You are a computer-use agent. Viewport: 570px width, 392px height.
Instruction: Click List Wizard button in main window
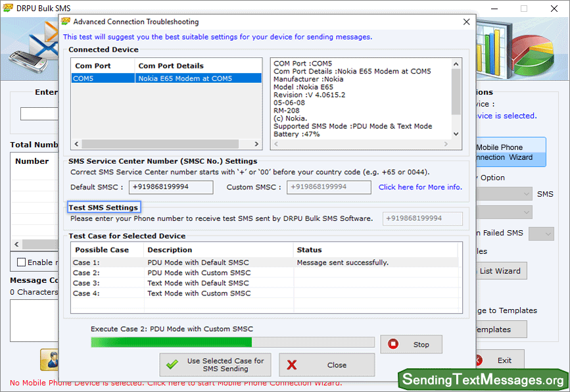[x=501, y=271]
